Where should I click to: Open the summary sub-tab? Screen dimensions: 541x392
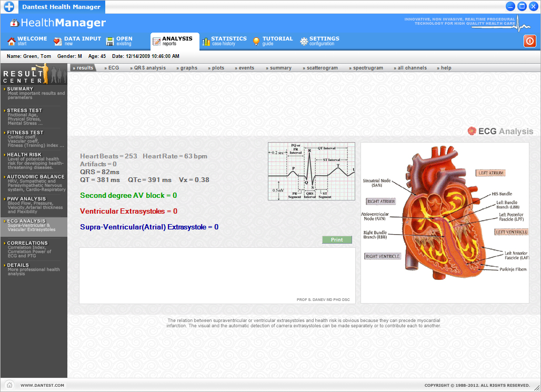point(279,68)
